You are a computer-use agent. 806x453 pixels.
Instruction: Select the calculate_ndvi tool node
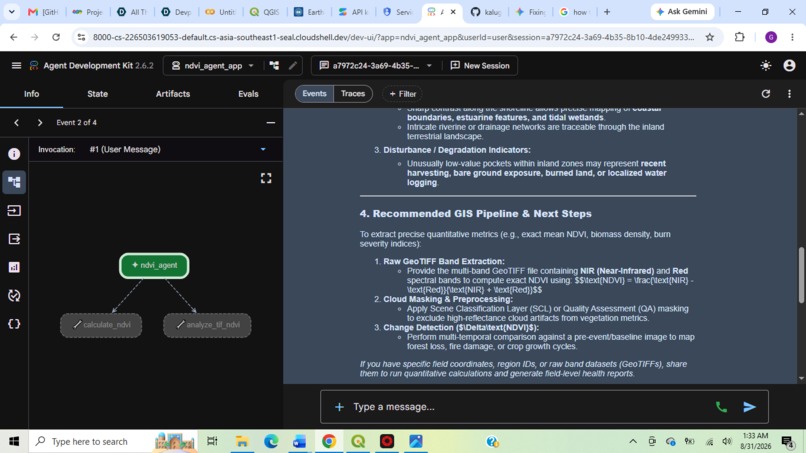point(101,325)
